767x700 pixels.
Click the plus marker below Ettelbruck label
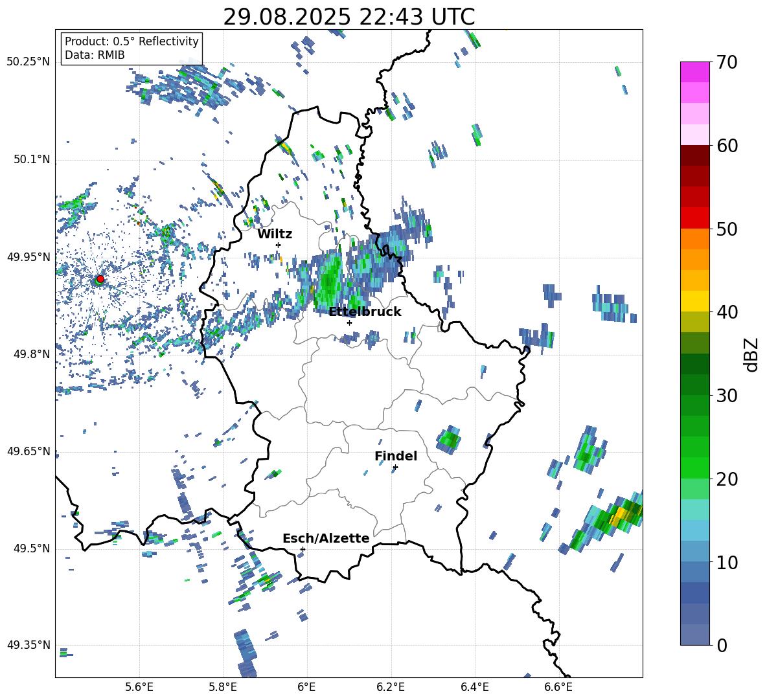349,322
